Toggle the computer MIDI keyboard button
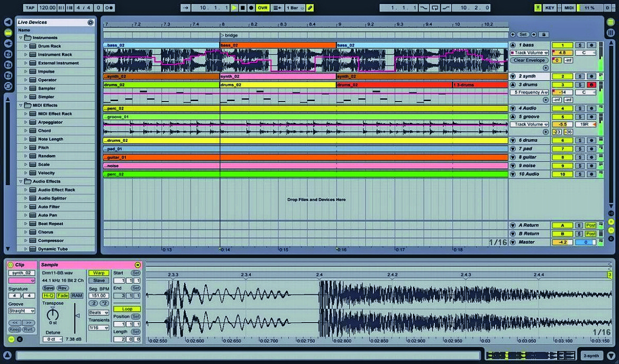 (x=538, y=7)
